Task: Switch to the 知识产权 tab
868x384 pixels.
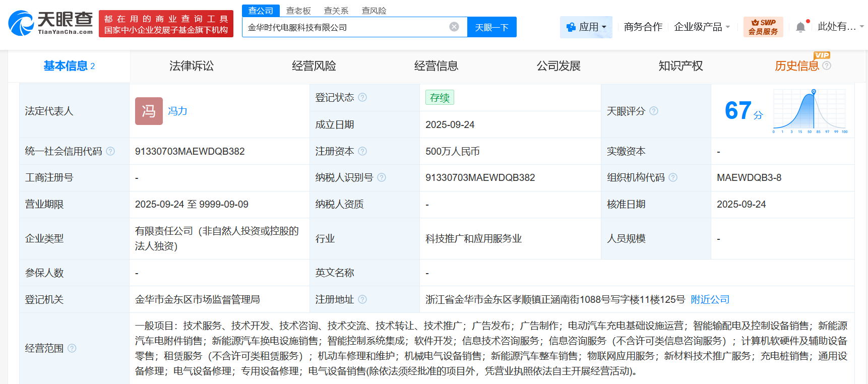Action: pos(680,66)
